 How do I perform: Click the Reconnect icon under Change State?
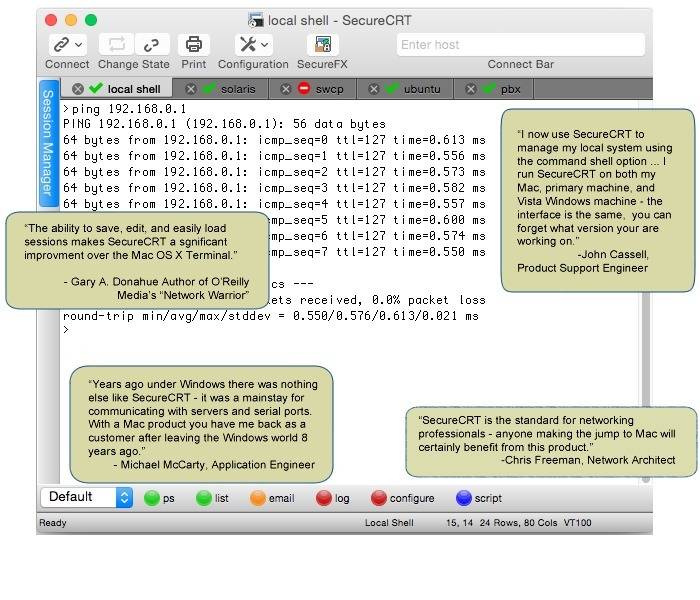[117, 45]
